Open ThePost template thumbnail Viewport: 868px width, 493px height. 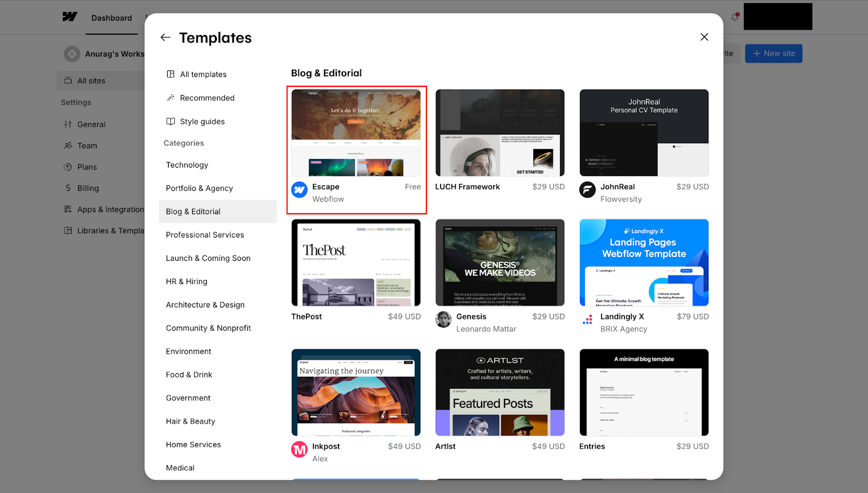tap(356, 262)
